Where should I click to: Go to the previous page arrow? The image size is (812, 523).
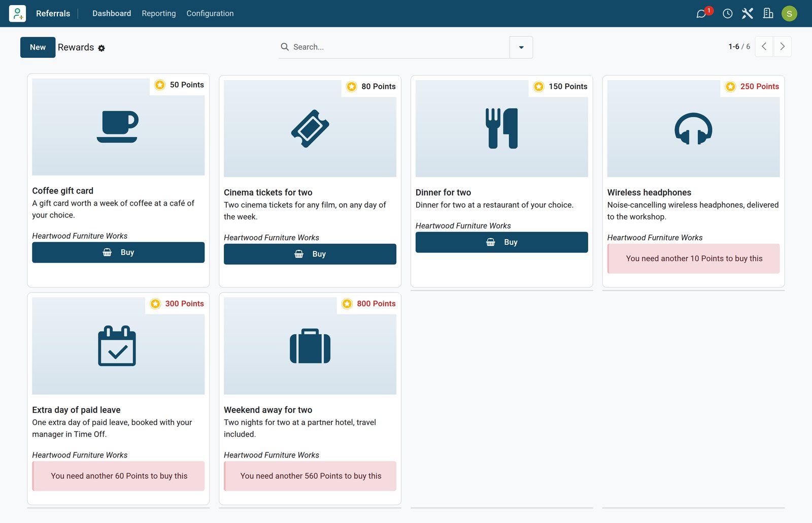tap(764, 47)
